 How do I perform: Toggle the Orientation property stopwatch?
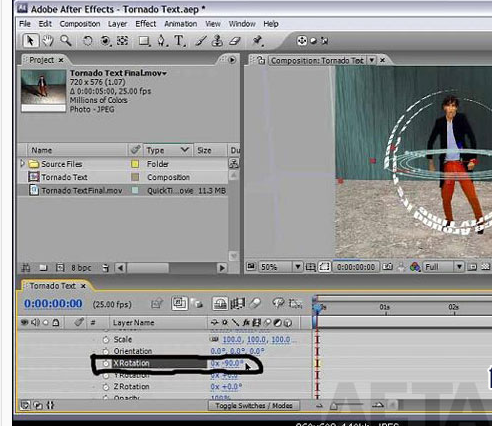point(106,351)
